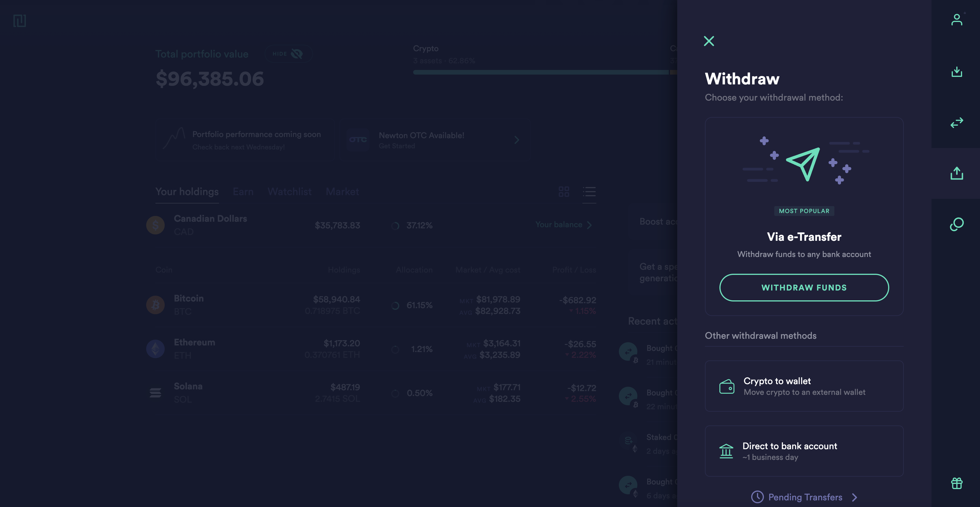This screenshot has width=980, height=507.
Task: Open Your balance chevron for Canadian Dollars
Action: point(590,225)
